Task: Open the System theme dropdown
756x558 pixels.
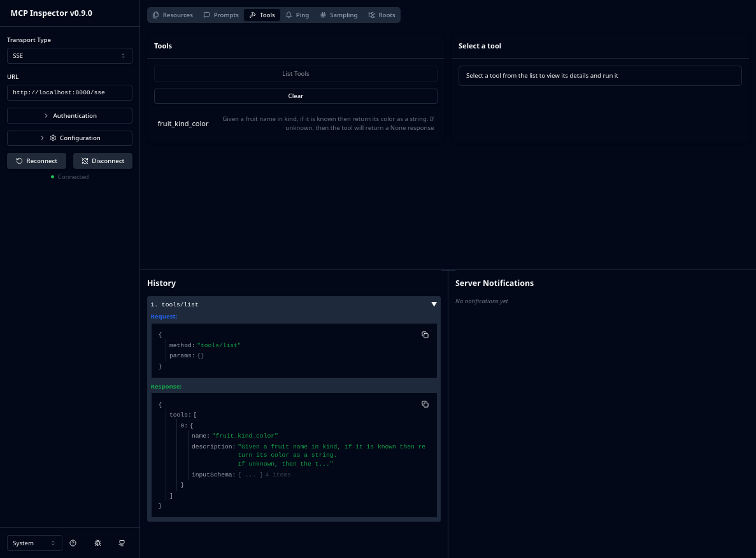Action: pyautogui.click(x=35, y=543)
